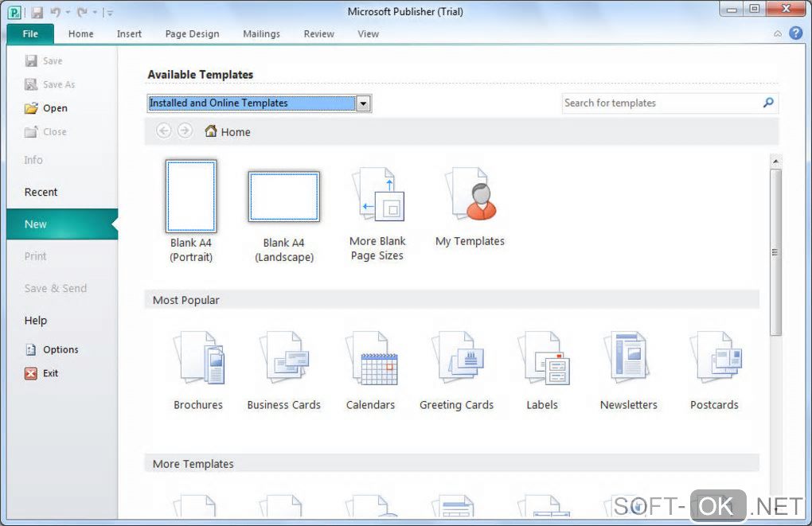Open the Undo history dropdown arrow
812x526 pixels.
(68, 13)
